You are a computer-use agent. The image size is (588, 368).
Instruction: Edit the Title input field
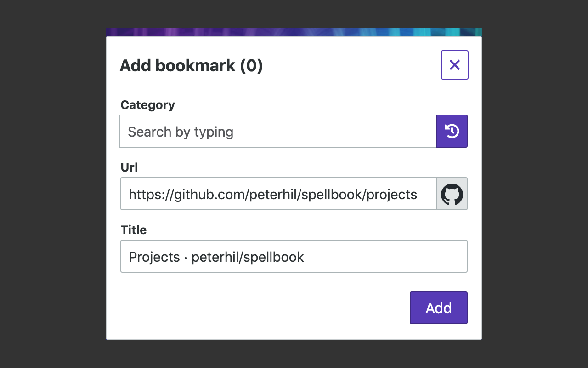pyautogui.click(x=294, y=256)
